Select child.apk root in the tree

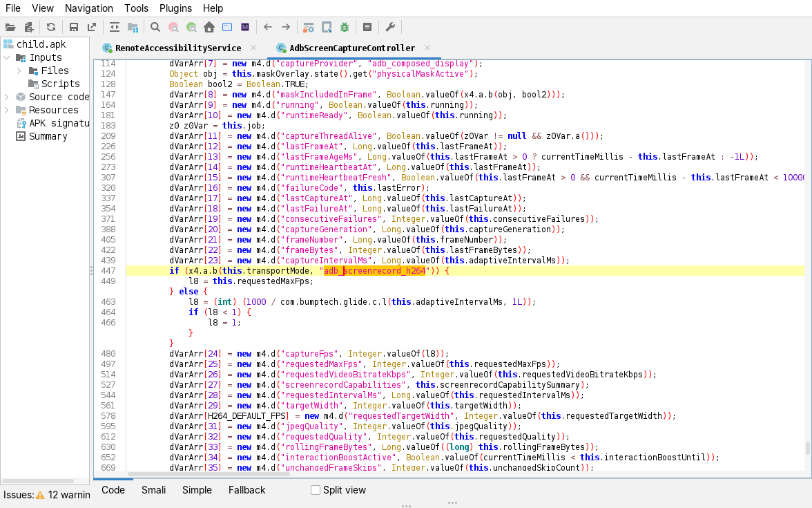click(x=41, y=44)
